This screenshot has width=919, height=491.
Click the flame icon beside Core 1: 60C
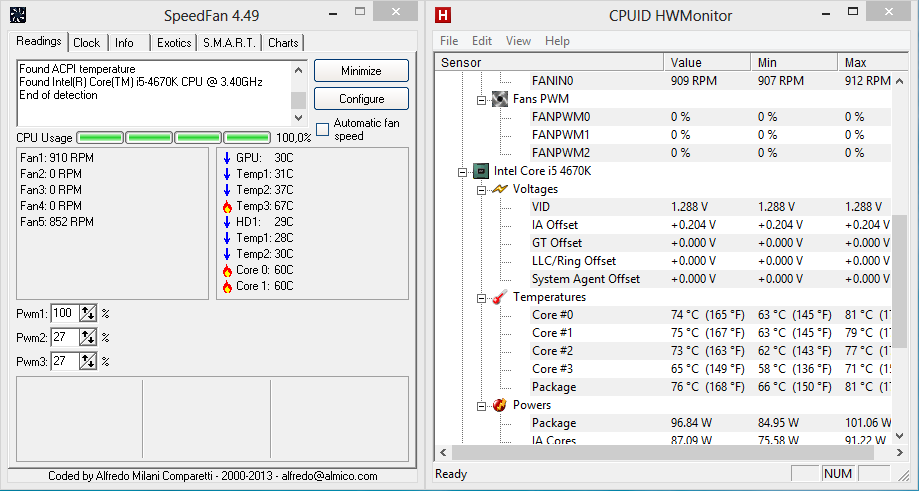tap(227, 286)
